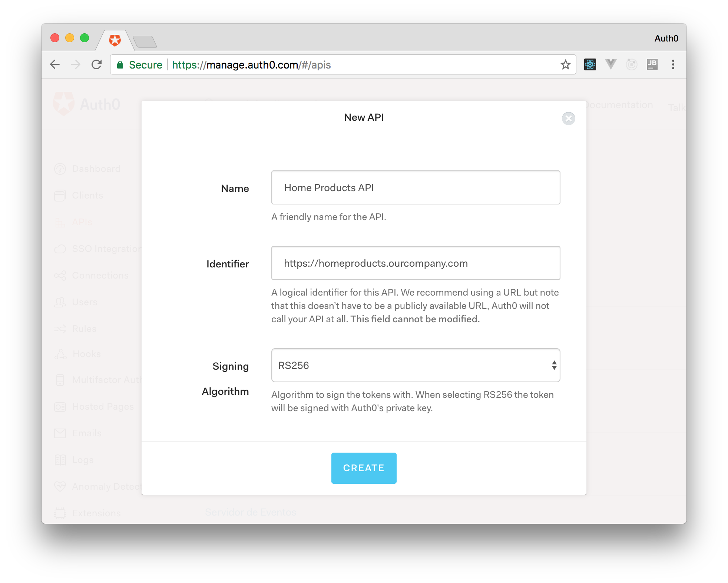Viewport: 728px width, 583px height.
Task: Select the Auth0 browser tab
Action: tap(115, 40)
